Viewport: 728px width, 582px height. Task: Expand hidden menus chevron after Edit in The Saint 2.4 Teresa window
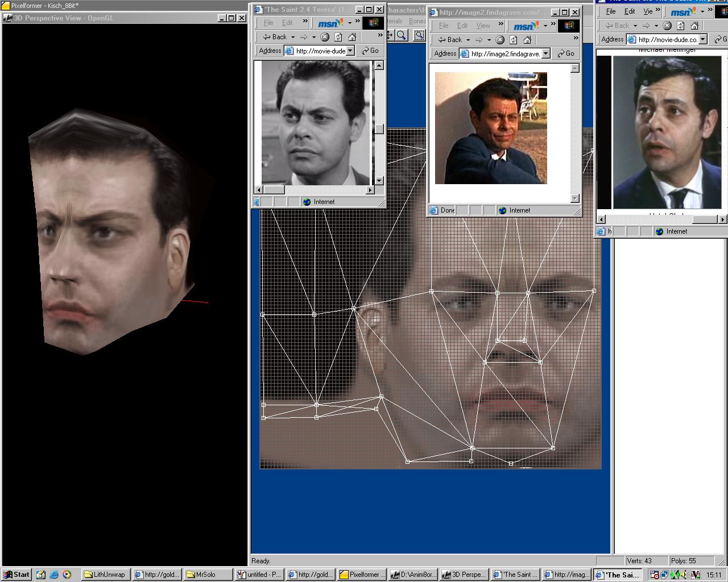(305, 22)
